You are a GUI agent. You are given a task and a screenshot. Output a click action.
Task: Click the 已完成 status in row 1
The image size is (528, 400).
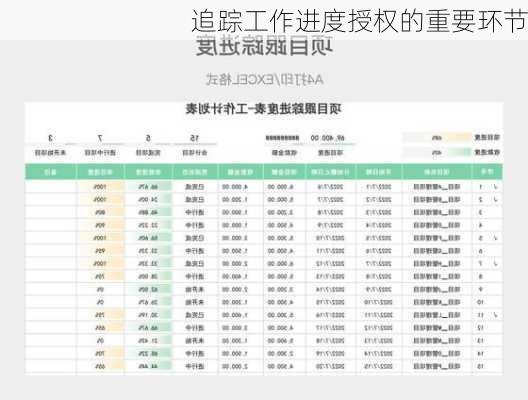coord(195,187)
